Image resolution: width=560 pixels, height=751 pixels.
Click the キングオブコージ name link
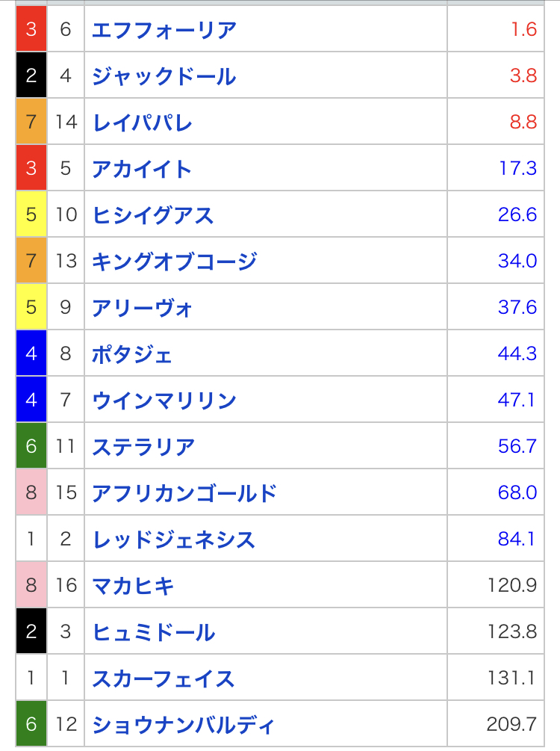click(175, 262)
